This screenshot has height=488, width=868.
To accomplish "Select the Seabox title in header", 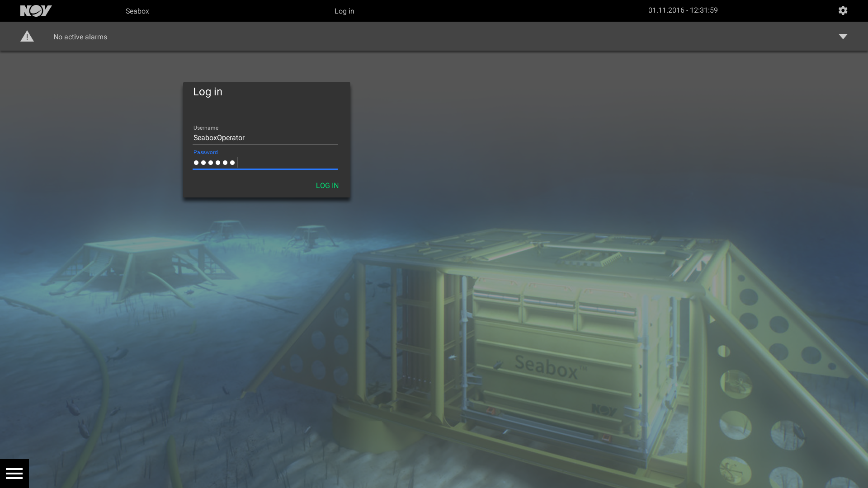I will click(x=137, y=11).
